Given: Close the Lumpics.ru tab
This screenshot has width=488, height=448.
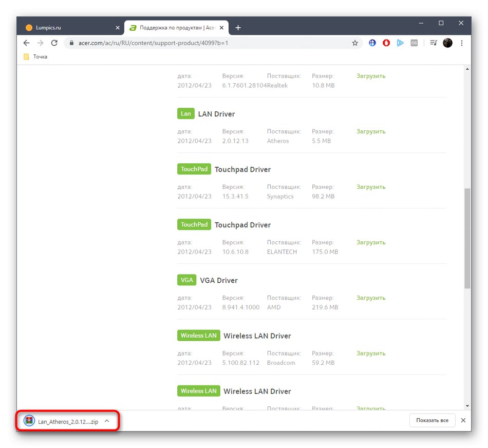Looking at the screenshot, I should click(118, 28).
